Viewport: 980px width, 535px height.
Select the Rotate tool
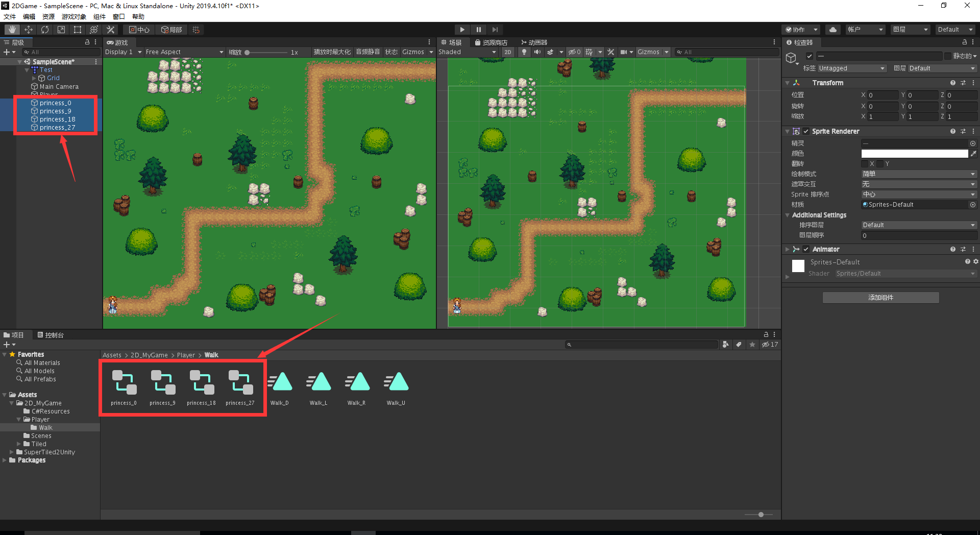pos(45,29)
